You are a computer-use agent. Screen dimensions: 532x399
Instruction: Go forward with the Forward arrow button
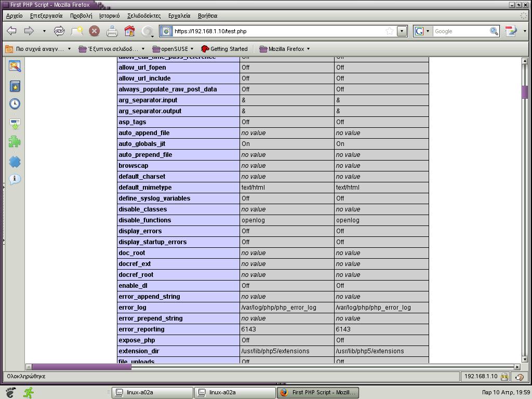(x=29, y=31)
